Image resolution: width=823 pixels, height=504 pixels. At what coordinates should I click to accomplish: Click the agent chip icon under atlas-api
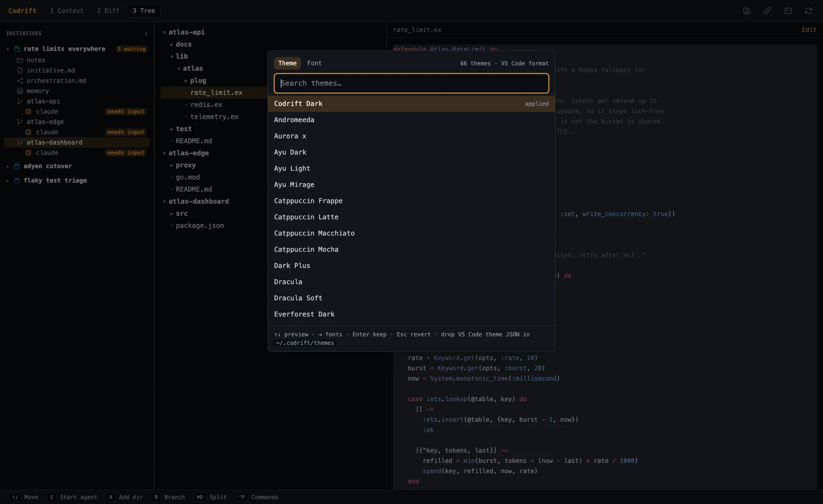point(28,111)
